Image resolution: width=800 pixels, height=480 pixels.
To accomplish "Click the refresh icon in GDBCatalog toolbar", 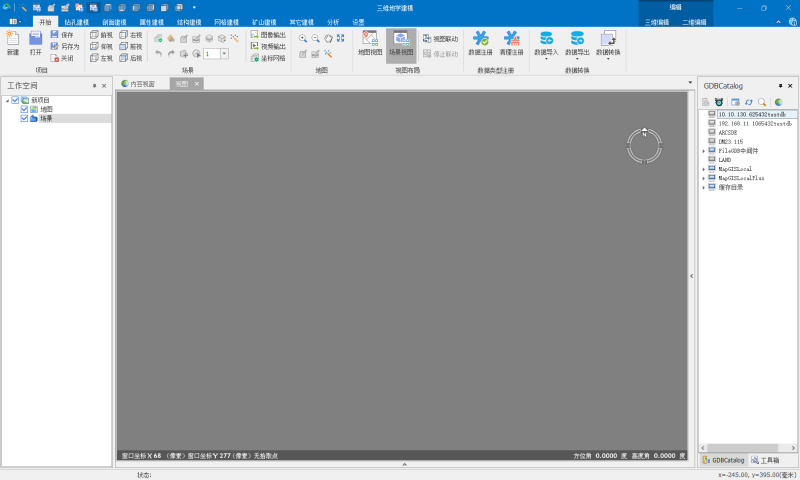I will point(748,102).
